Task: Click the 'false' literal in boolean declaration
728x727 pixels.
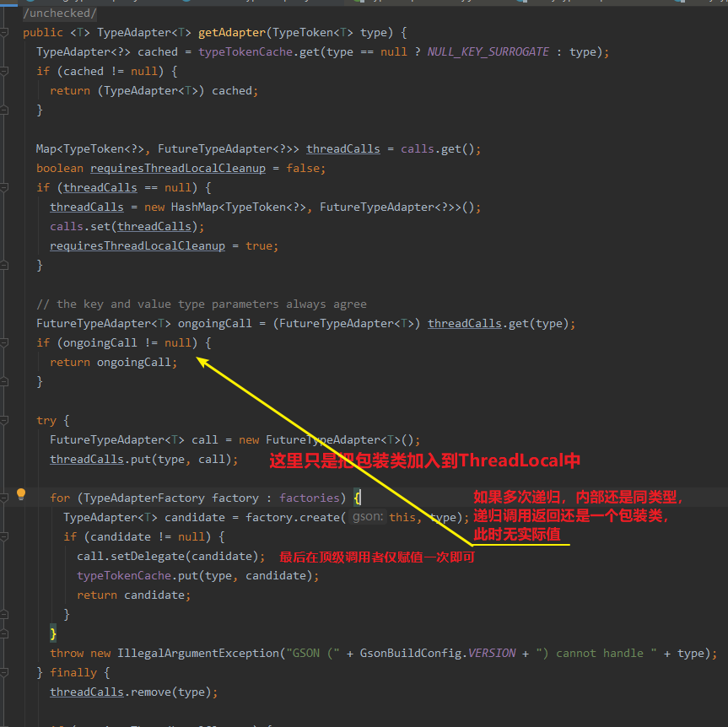Action: tap(303, 169)
